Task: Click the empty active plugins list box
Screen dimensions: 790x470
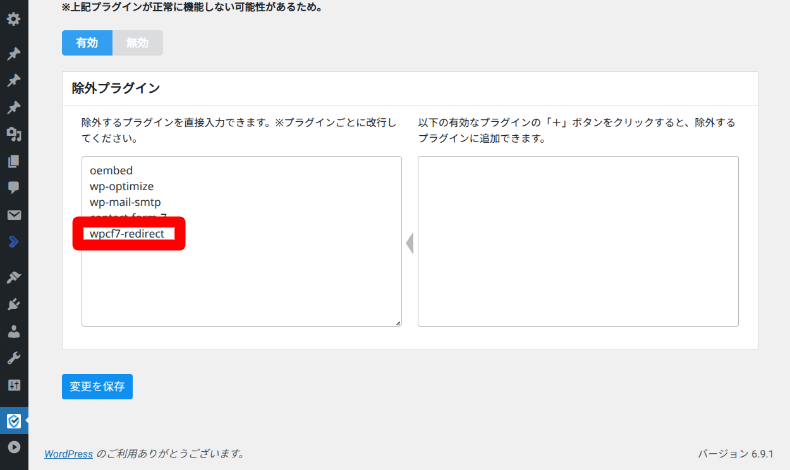Action: pyautogui.click(x=578, y=241)
